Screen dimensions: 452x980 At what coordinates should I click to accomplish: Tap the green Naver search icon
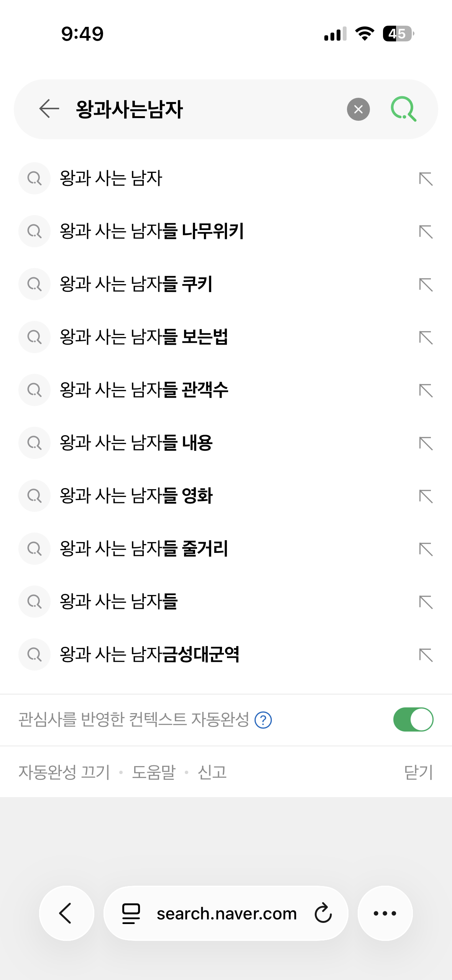click(x=403, y=109)
